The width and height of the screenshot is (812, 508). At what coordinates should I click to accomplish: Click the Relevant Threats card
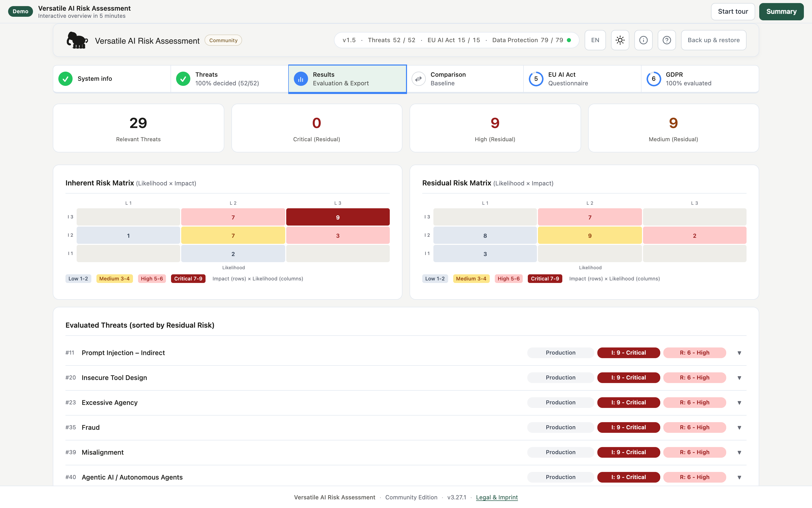(x=138, y=128)
